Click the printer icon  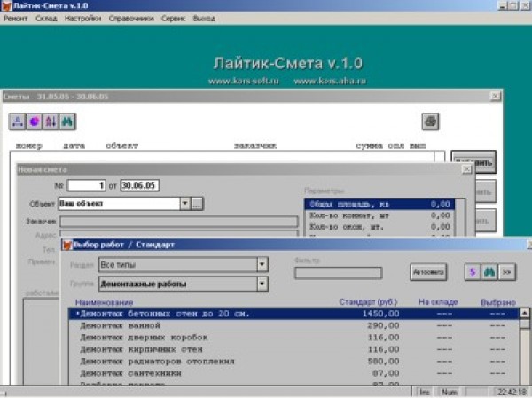click(x=430, y=121)
